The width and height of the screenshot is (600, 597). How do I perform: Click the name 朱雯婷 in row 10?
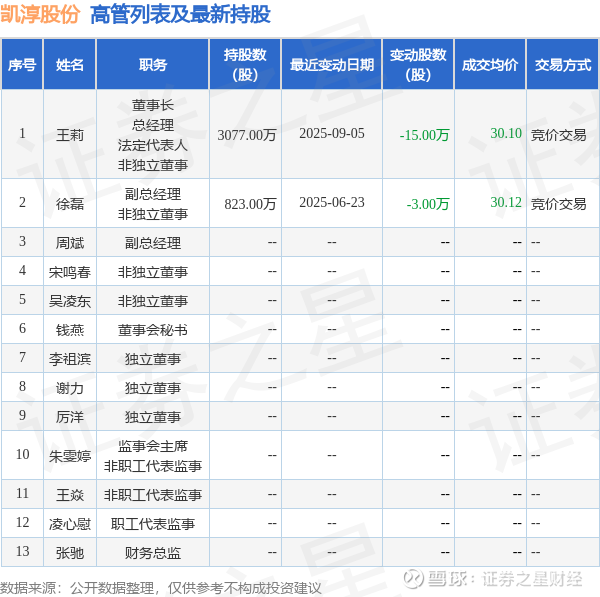70,455
